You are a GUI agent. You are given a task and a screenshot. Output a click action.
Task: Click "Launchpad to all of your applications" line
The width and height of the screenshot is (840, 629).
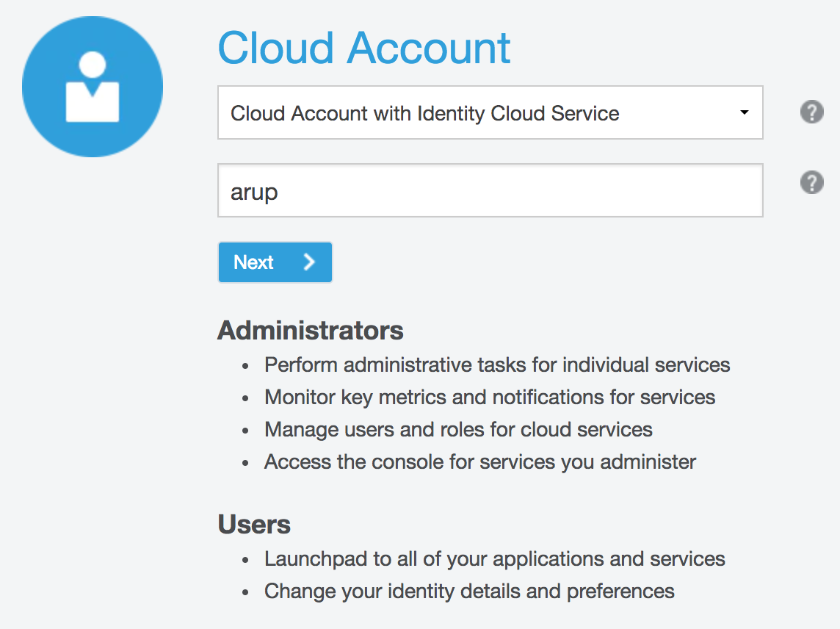(x=495, y=559)
